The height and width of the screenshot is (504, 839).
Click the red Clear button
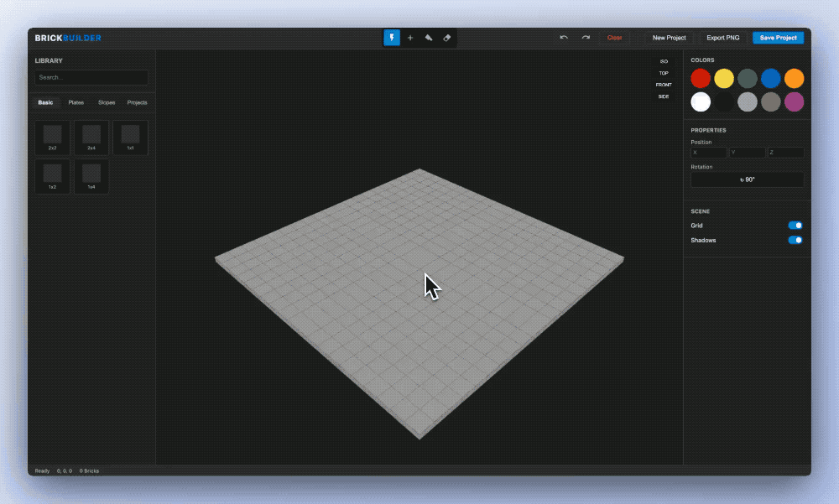point(615,38)
